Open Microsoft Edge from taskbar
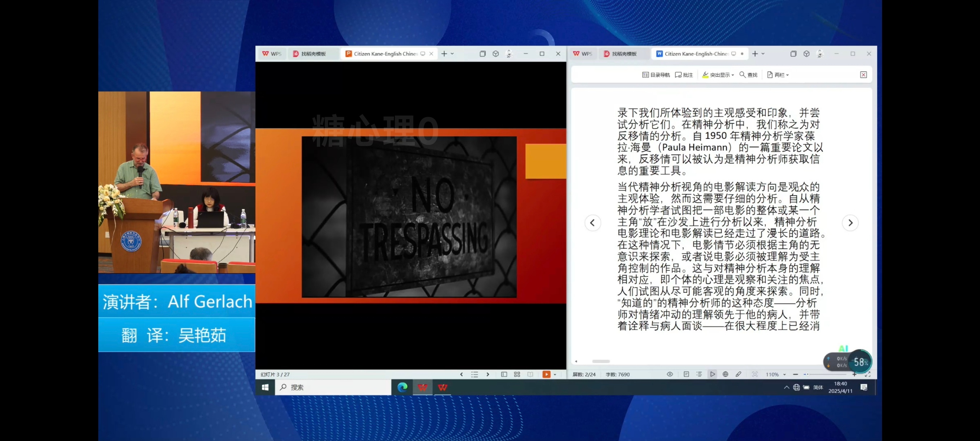The image size is (980, 441). (402, 388)
